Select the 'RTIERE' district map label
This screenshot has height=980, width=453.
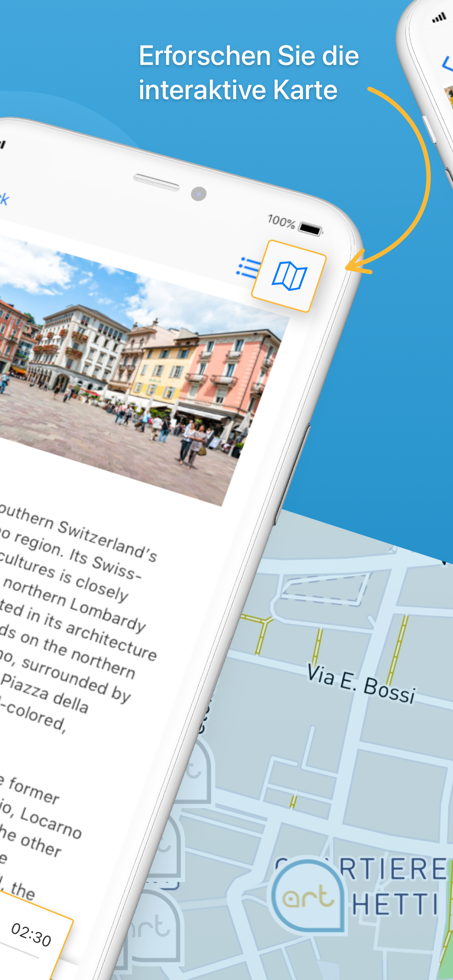tap(392, 870)
